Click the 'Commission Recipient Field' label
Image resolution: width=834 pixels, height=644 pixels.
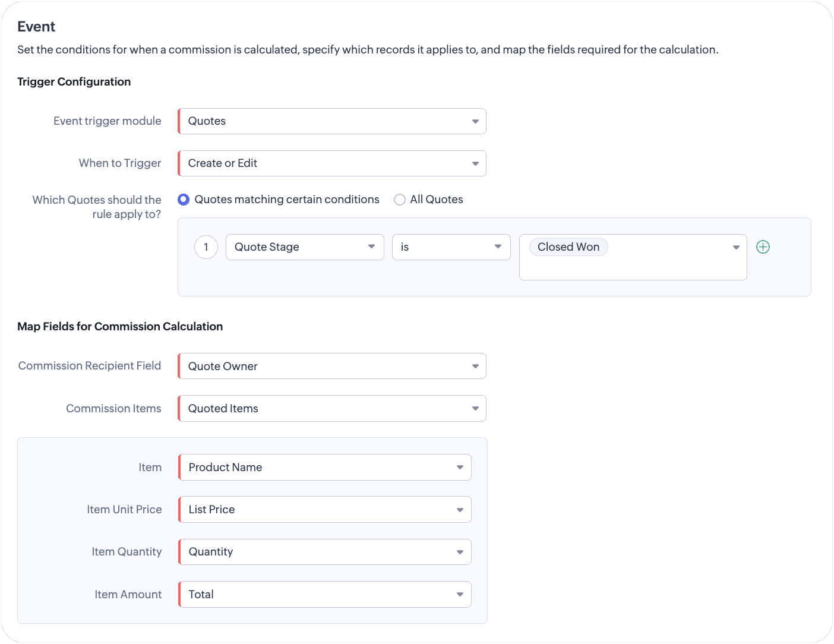90,366
